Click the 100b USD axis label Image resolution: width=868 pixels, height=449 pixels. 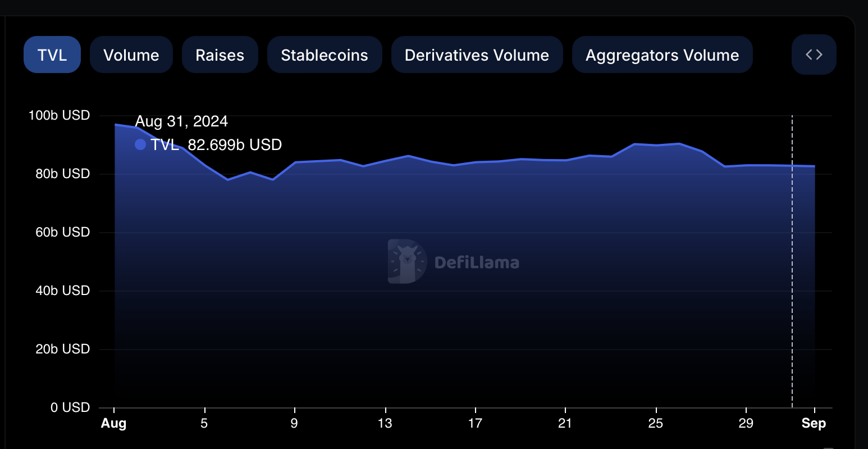tap(60, 115)
